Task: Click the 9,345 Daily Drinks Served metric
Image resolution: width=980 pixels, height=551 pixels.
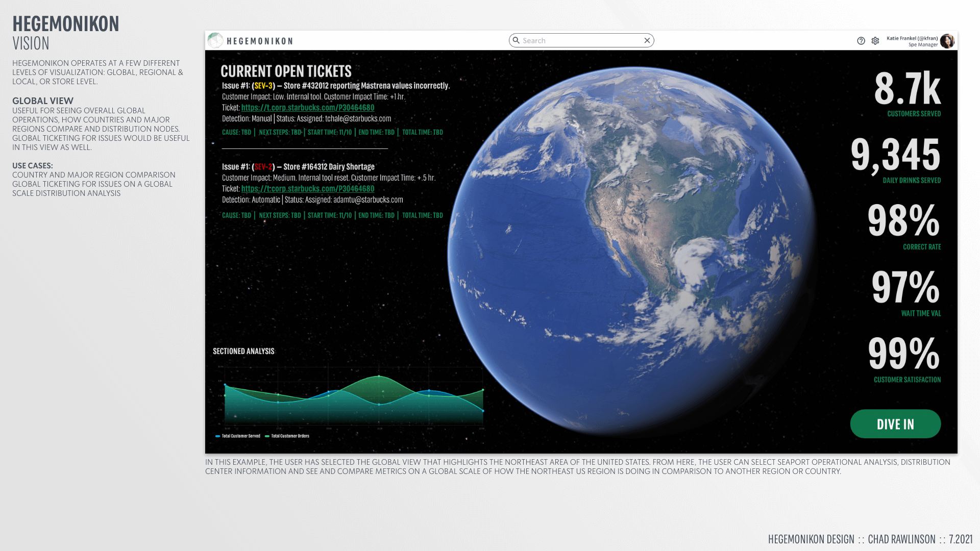Action: click(895, 155)
